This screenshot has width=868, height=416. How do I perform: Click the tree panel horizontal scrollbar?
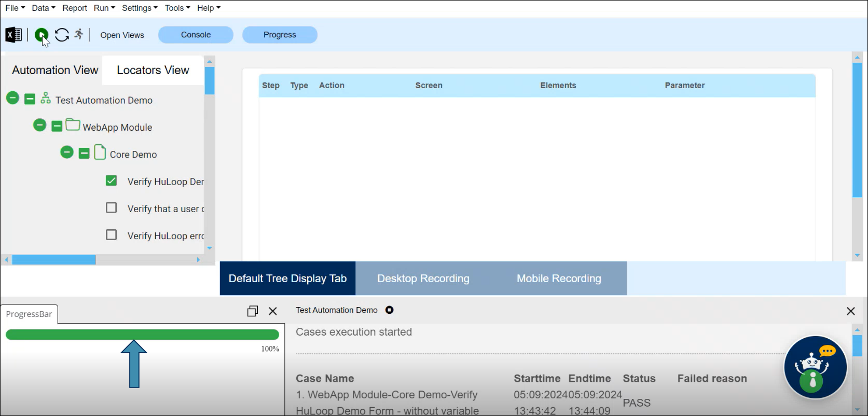[54, 260]
